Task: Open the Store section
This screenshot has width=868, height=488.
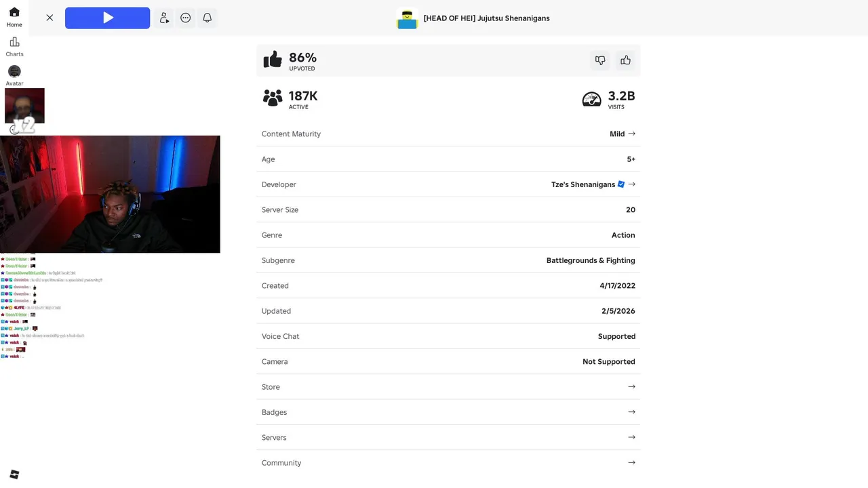Action: (448, 387)
